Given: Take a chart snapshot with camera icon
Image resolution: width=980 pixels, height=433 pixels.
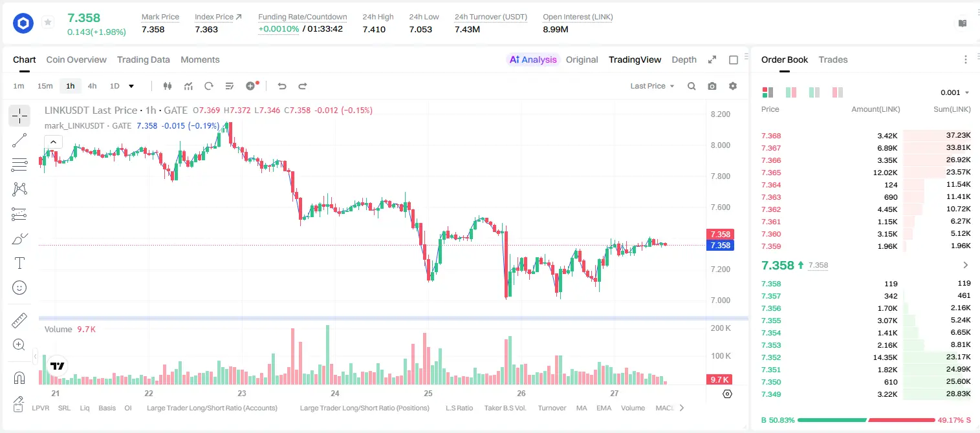Looking at the screenshot, I should tap(712, 86).
